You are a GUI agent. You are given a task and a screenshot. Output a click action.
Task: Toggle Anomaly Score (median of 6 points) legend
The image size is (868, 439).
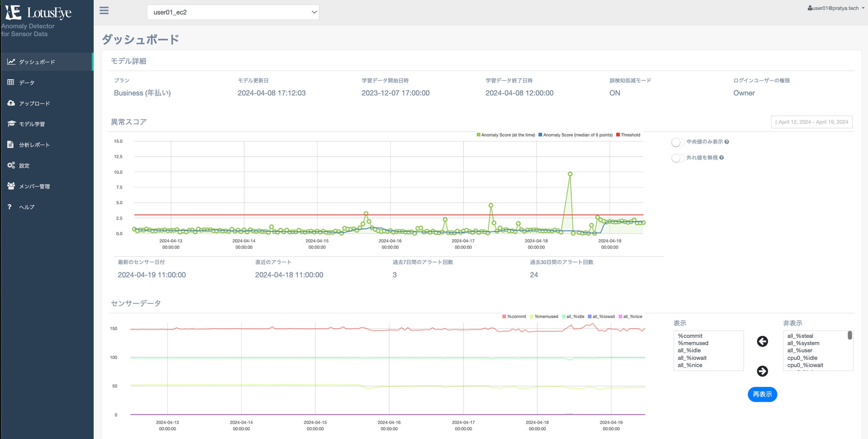pyautogui.click(x=576, y=135)
